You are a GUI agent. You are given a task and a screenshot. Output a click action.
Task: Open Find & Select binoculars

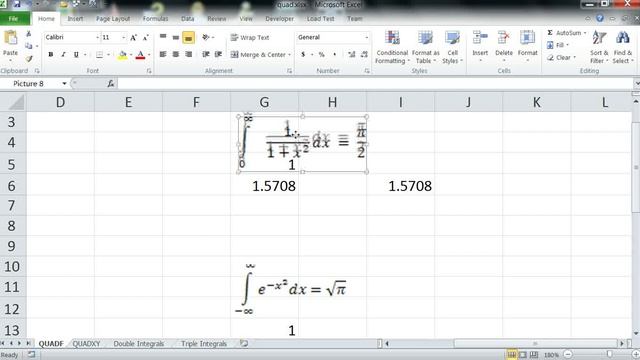tap(622, 47)
